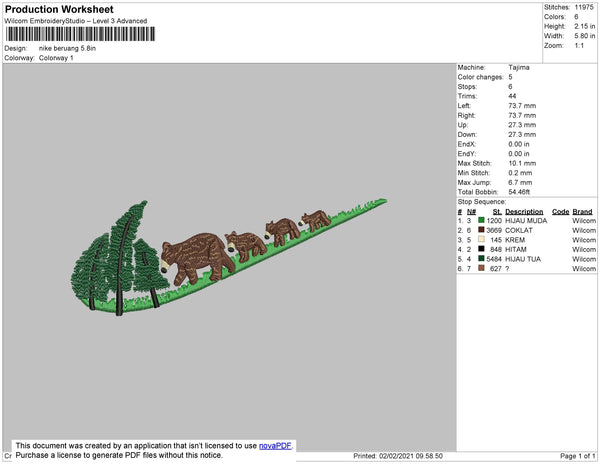Click the HIJAU TUA dark green swatch
The height and width of the screenshot is (464, 600).
pos(481,259)
